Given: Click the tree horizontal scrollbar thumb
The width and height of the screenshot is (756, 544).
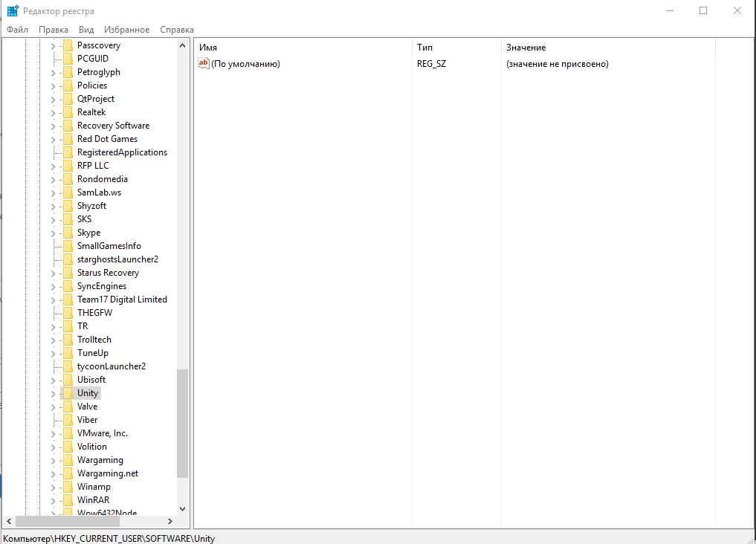Looking at the screenshot, I should click(x=68, y=522).
